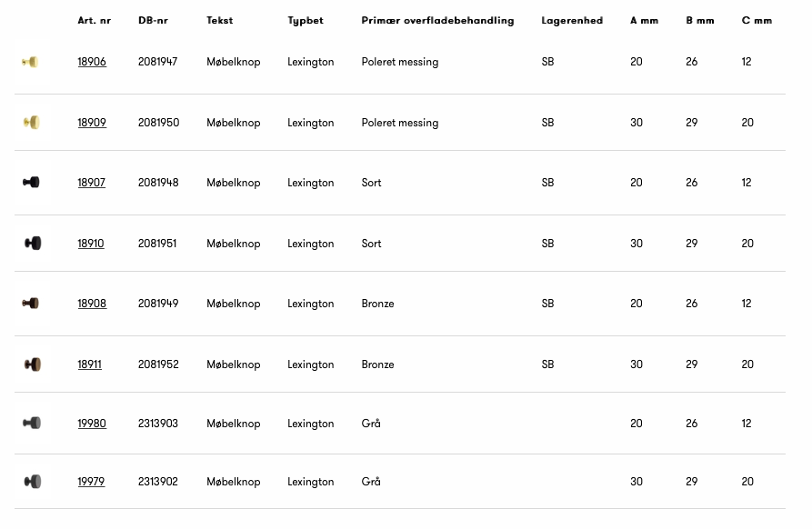Click the Lagerenhed column header
Viewport: 812px width, 529px height.
point(572,20)
